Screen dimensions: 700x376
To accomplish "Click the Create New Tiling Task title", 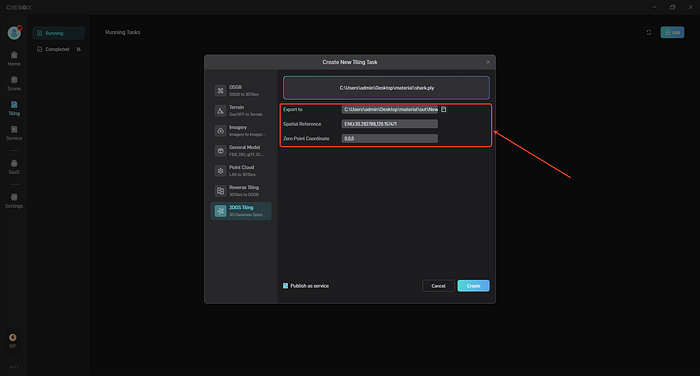I will (x=350, y=62).
